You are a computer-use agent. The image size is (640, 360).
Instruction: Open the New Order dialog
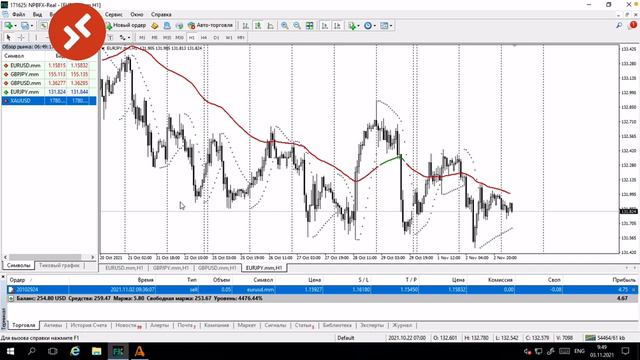[x=126, y=25]
